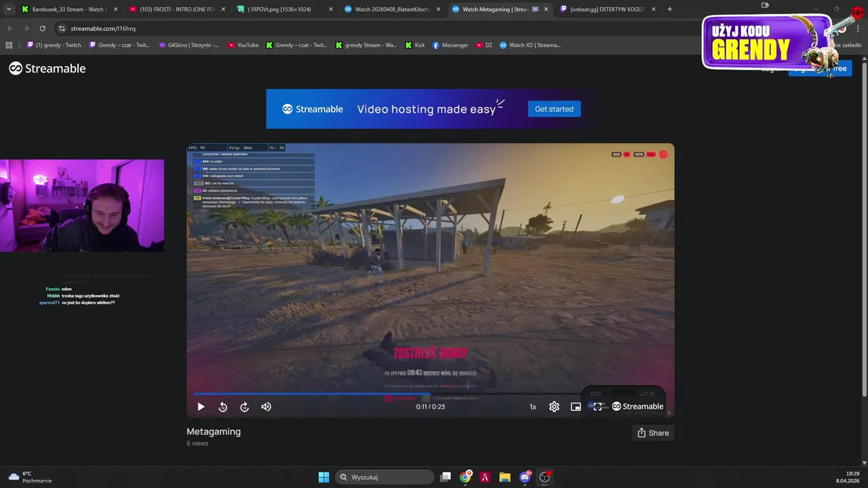Screen dimensions: 868x488
Task: Open Watch XD | Streamable bookmark
Action: point(530,45)
